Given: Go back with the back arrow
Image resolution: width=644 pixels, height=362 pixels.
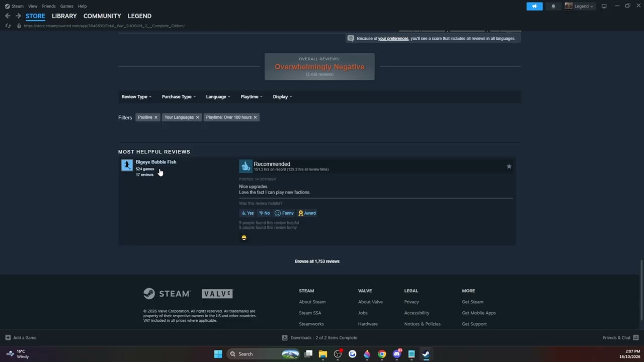Looking at the screenshot, I should (x=8, y=16).
